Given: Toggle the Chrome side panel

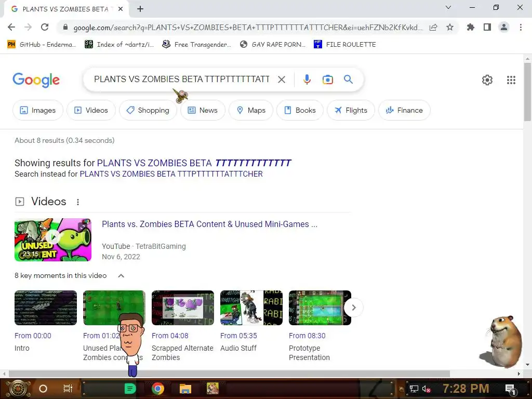Looking at the screenshot, I should click(487, 27).
